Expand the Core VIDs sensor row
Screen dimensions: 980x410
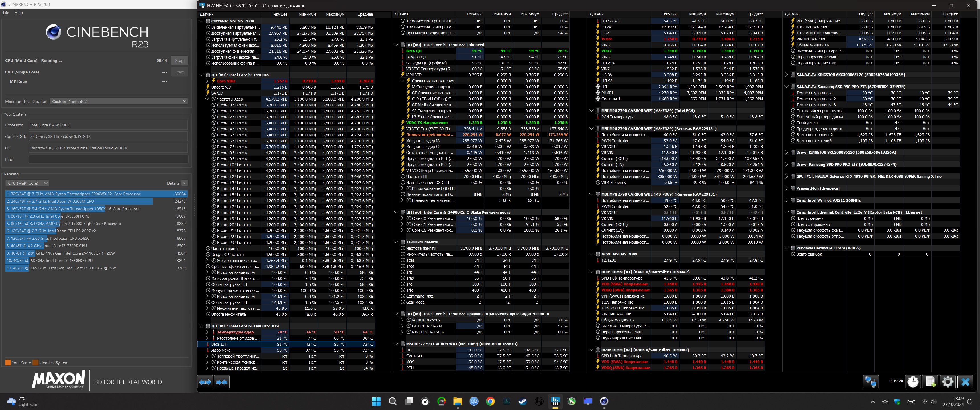207,81
